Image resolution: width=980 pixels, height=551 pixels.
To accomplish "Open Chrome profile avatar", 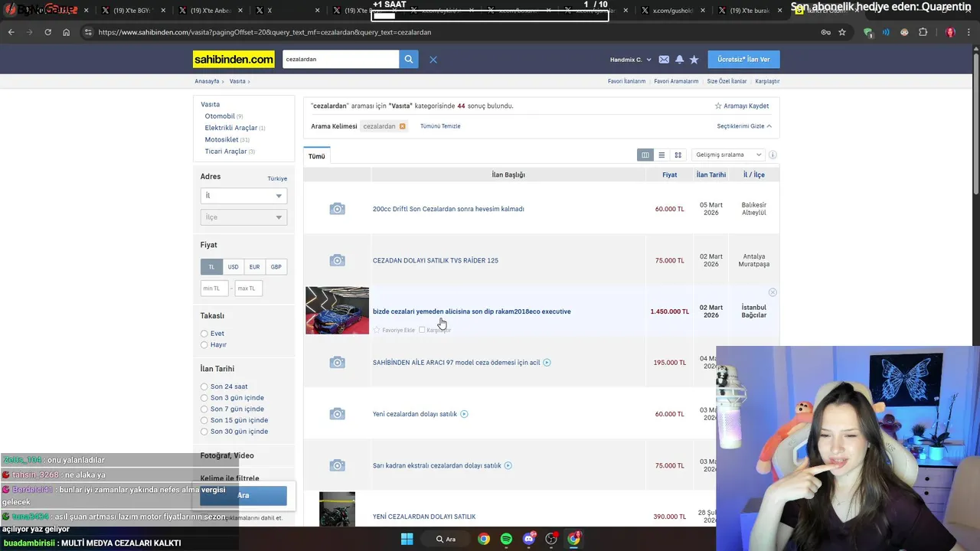I will click(x=950, y=32).
